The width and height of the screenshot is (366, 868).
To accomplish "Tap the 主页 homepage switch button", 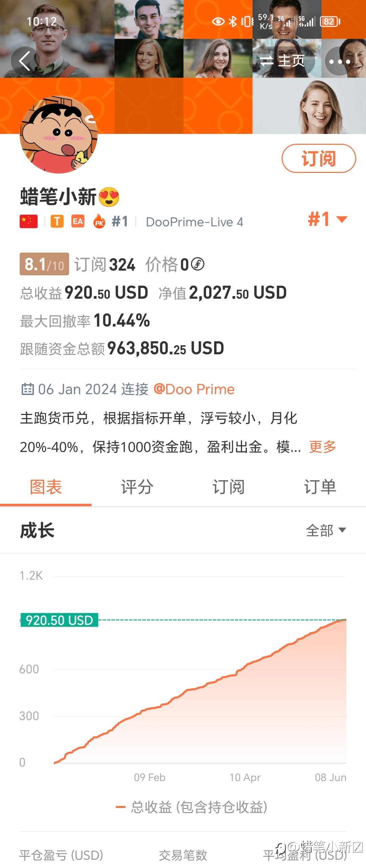I will point(282,61).
